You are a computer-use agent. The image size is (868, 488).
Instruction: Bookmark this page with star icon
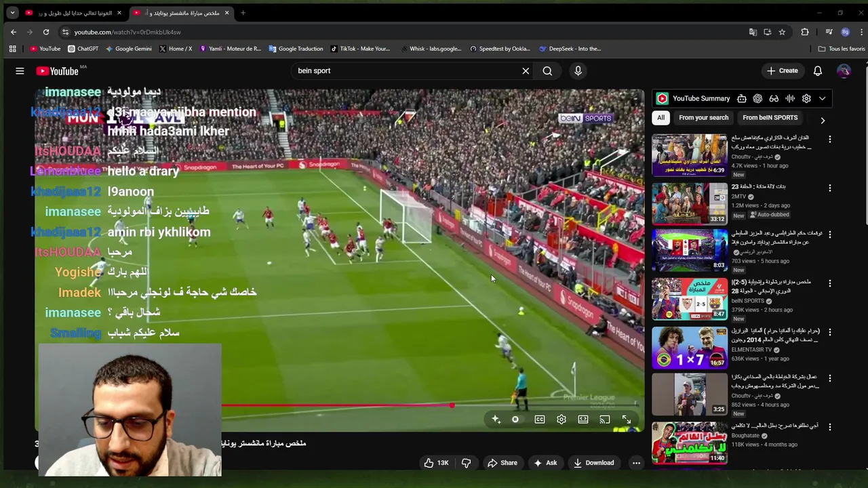pos(782,32)
